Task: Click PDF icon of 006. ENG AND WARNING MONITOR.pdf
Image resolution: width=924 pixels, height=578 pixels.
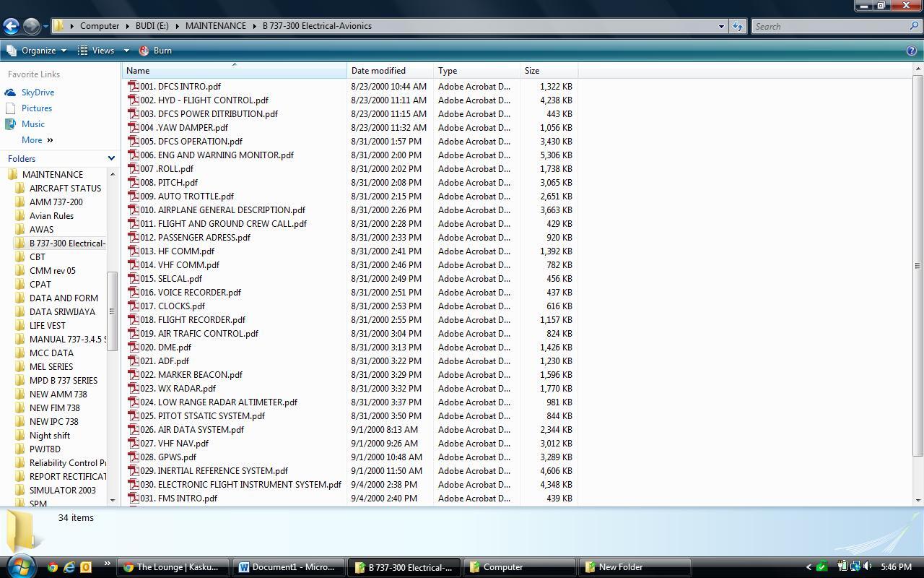Action: click(133, 155)
